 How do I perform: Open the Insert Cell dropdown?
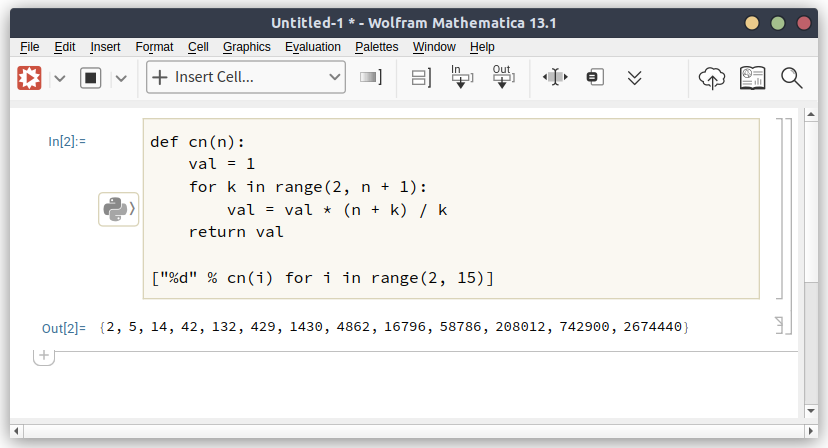point(246,78)
